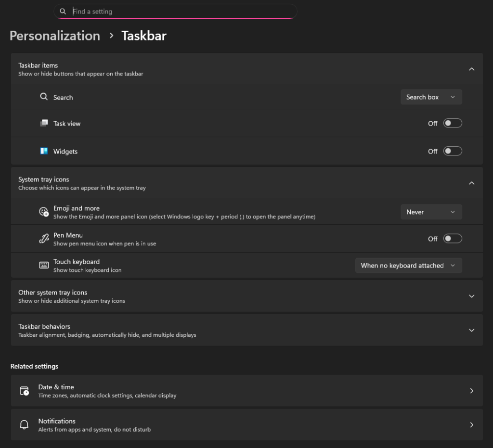The height and width of the screenshot is (448, 493).
Task: Switch on the Pen Menu toggle
Action: point(452,238)
